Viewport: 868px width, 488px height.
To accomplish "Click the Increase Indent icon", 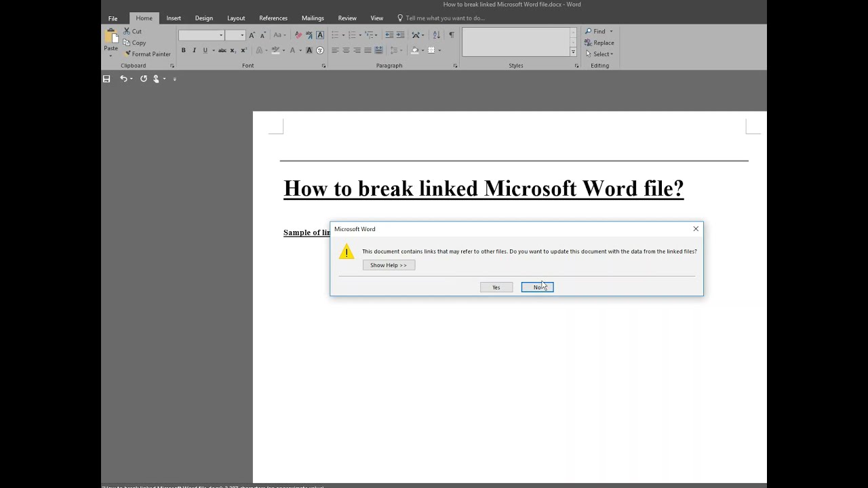I will 400,35.
